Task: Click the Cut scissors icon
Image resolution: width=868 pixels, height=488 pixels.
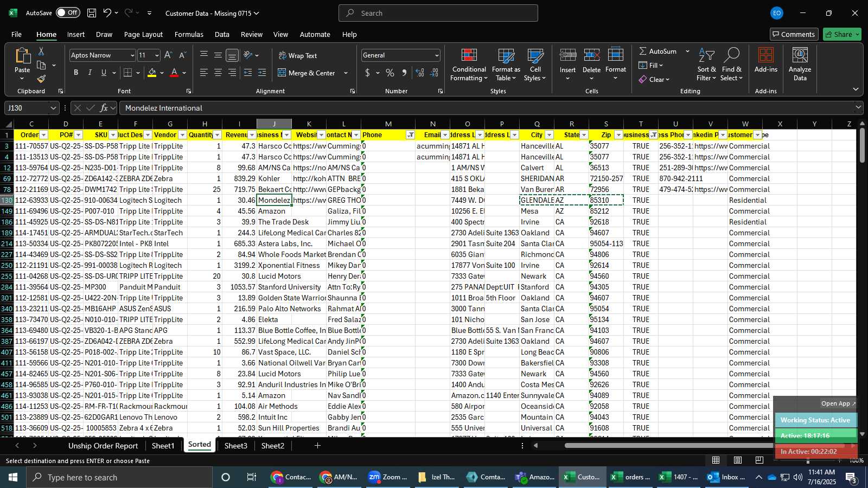Action: click(41, 51)
